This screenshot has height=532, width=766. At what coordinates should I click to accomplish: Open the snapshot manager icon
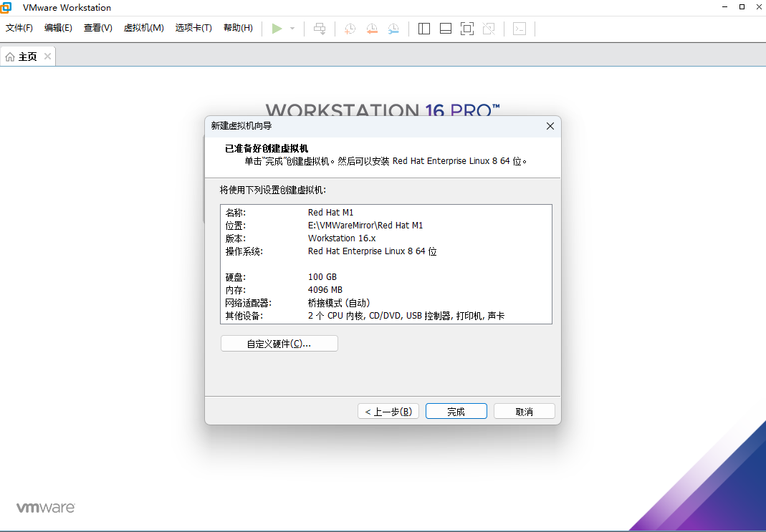(393, 29)
